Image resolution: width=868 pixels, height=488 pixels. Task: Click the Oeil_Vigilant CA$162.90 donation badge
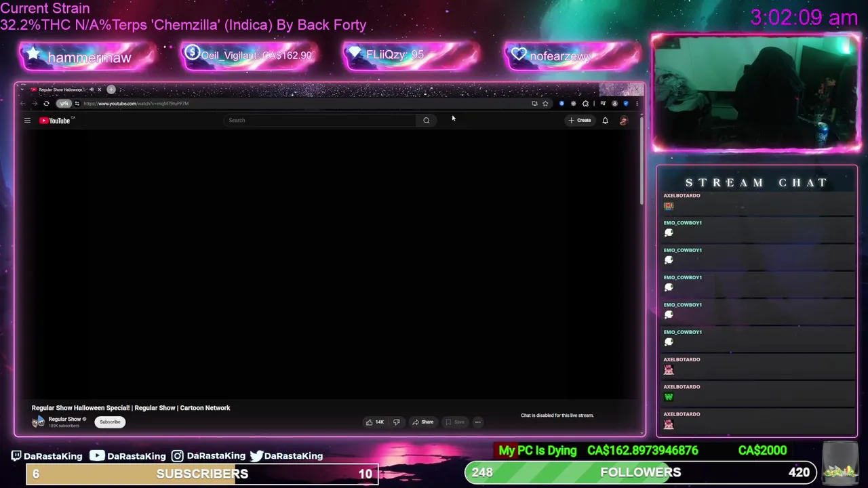tap(250, 56)
